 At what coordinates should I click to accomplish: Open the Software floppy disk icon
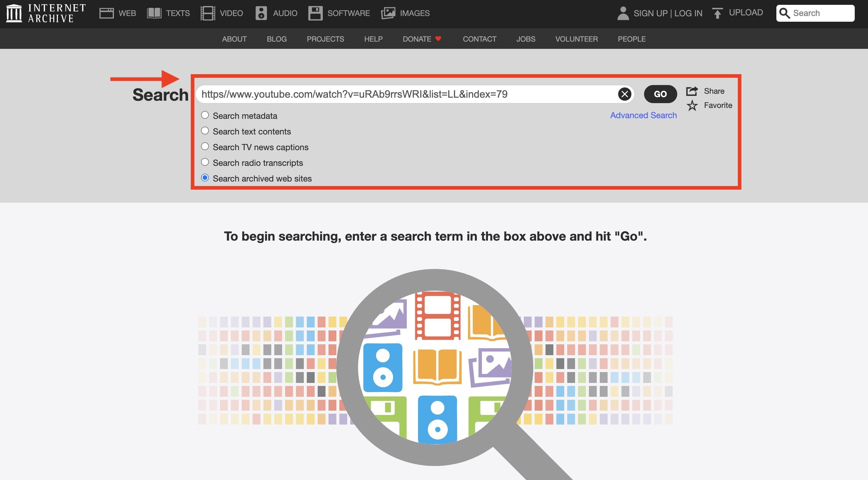point(315,13)
